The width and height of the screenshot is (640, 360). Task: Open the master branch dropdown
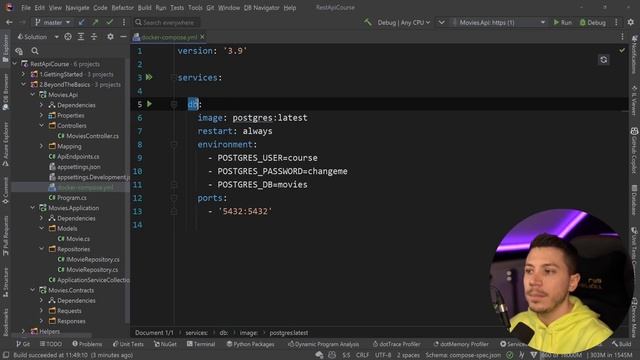52,22
